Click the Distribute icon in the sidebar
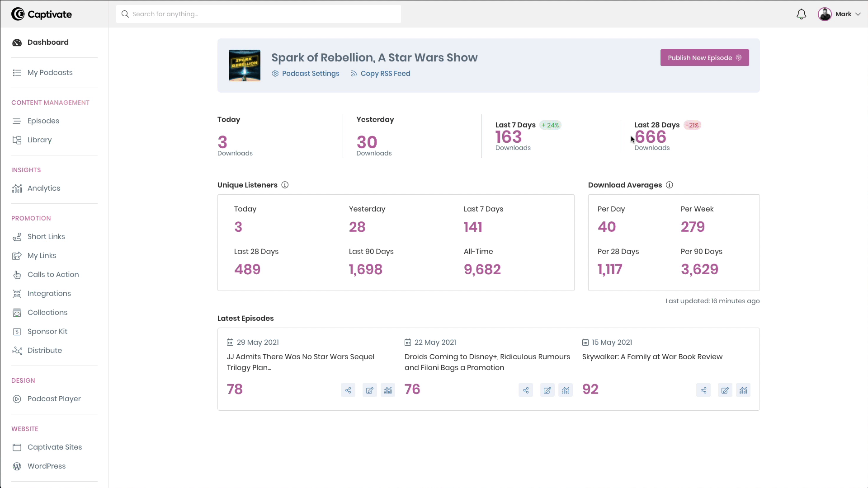 coord(17,350)
